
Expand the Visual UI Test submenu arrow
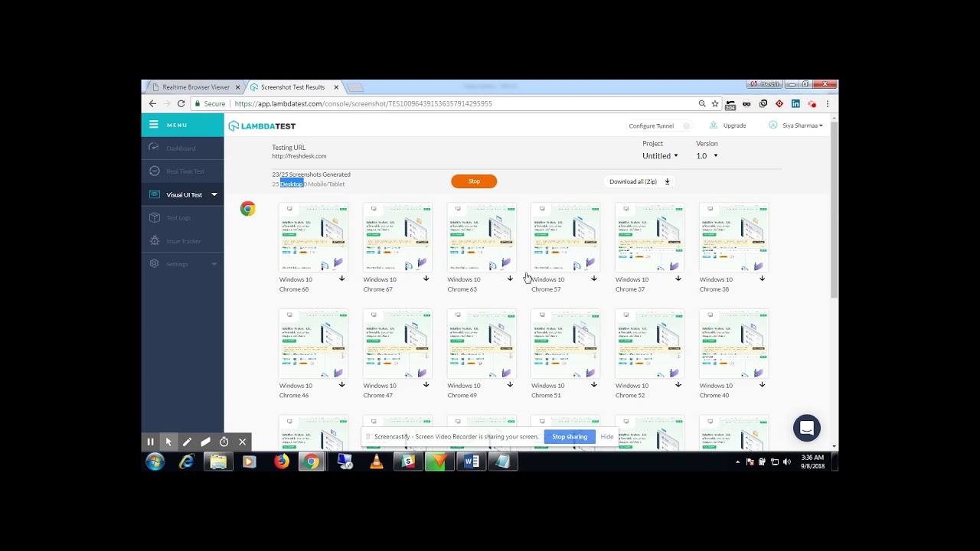point(214,194)
